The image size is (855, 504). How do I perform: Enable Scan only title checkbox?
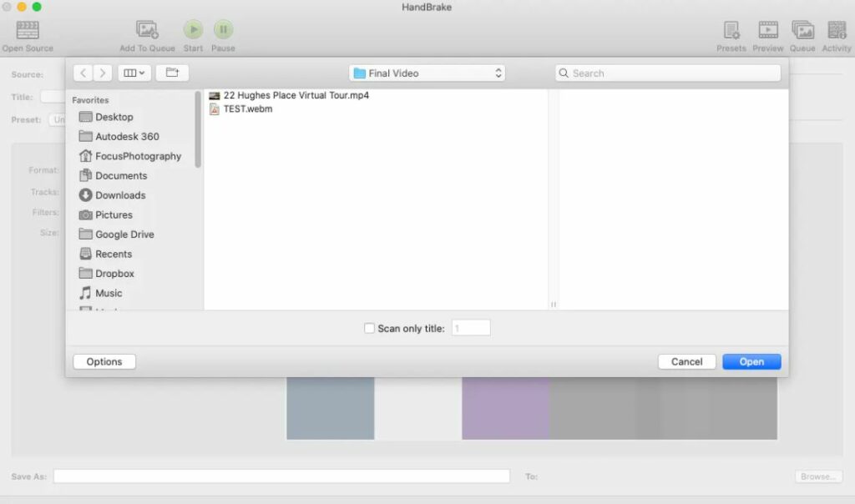tap(369, 329)
